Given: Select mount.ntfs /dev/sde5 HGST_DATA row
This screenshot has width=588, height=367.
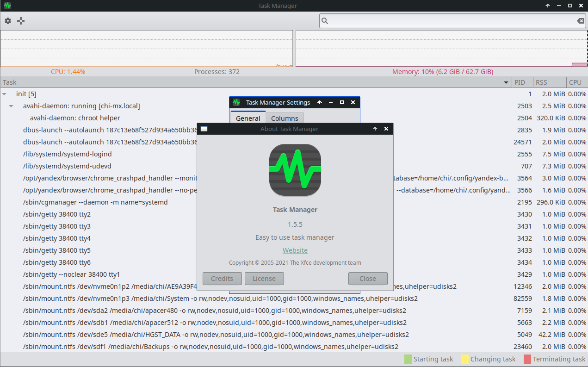Looking at the screenshot, I should point(294,335).
